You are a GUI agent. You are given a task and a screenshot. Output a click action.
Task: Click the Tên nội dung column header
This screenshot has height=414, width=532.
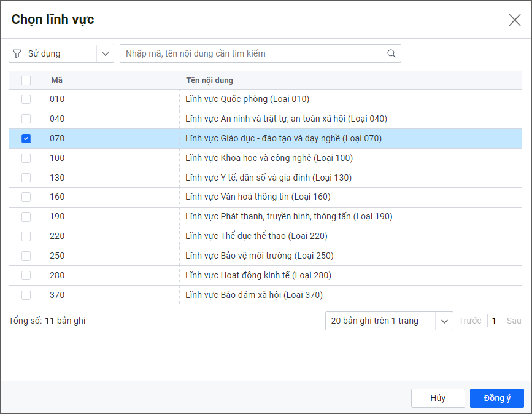point(209,80)
